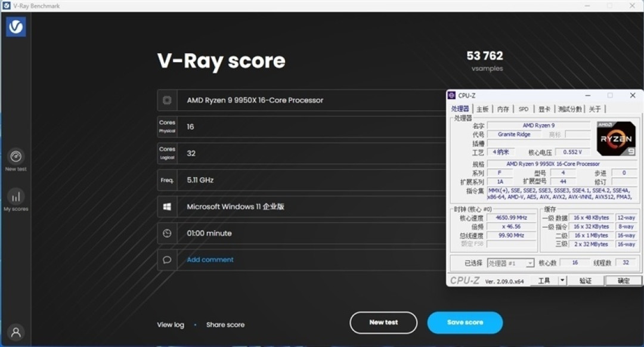Click the Add comment link
This screenshot has height=347, width=644.
click(210, 259)
